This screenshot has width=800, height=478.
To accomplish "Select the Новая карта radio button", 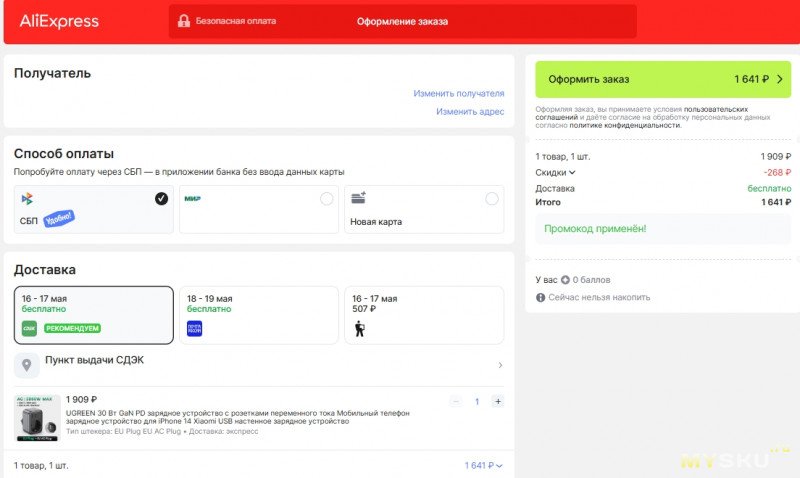I will (x=492, y=198).
